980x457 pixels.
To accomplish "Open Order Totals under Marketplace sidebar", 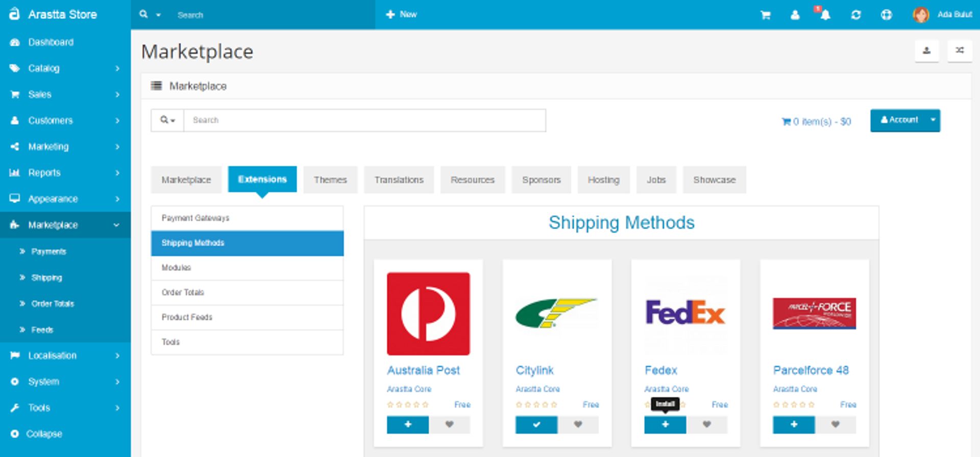I will 65,303.
